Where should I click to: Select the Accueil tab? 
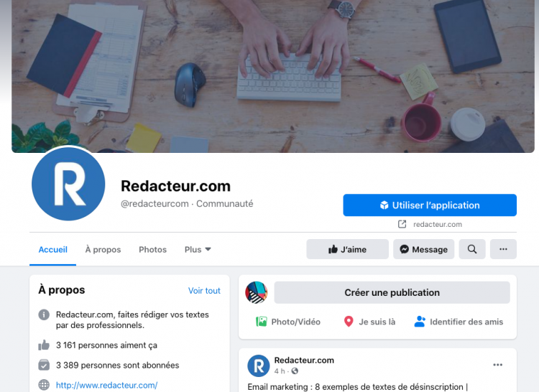[53, 250]
